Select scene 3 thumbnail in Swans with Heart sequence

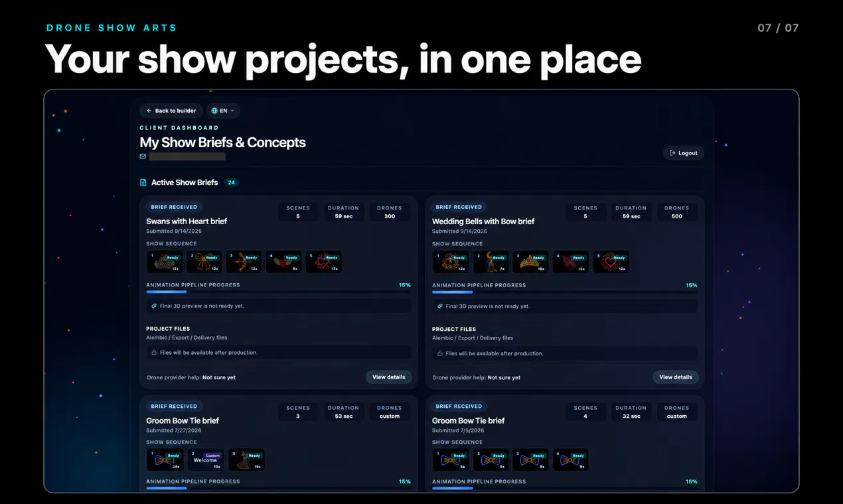244,262
